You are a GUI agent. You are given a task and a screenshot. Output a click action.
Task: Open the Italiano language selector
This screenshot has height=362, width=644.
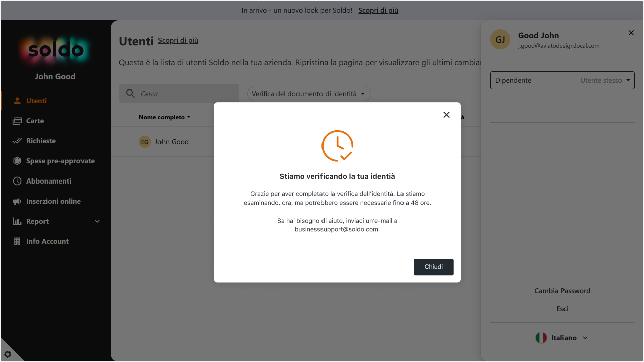562,338
